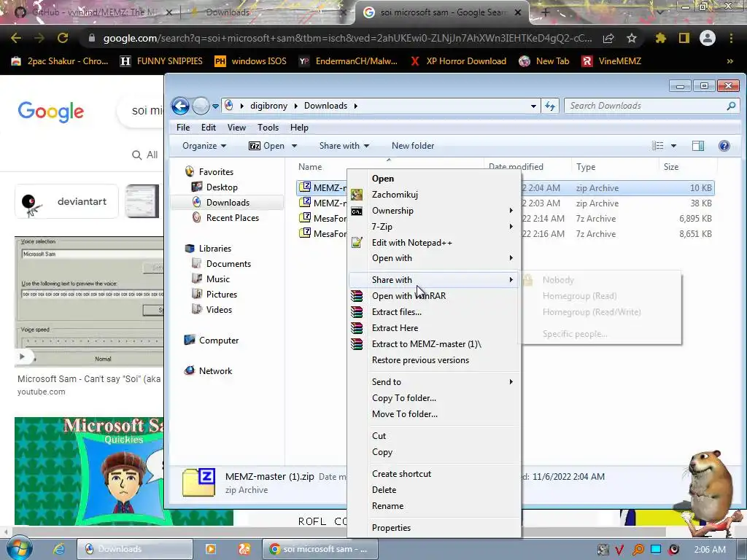747x560 pixels.
Task: Expand the Share with toolbar dropdown
Action: 344,146
